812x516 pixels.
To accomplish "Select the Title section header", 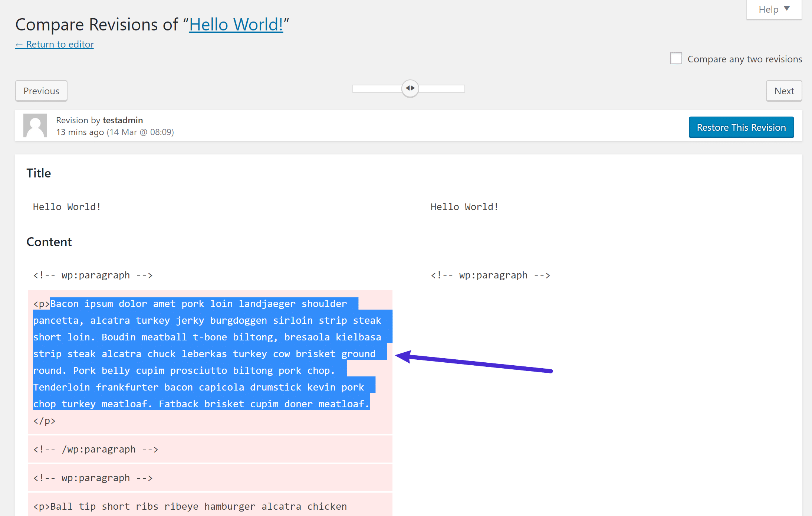I will (39, 172).
